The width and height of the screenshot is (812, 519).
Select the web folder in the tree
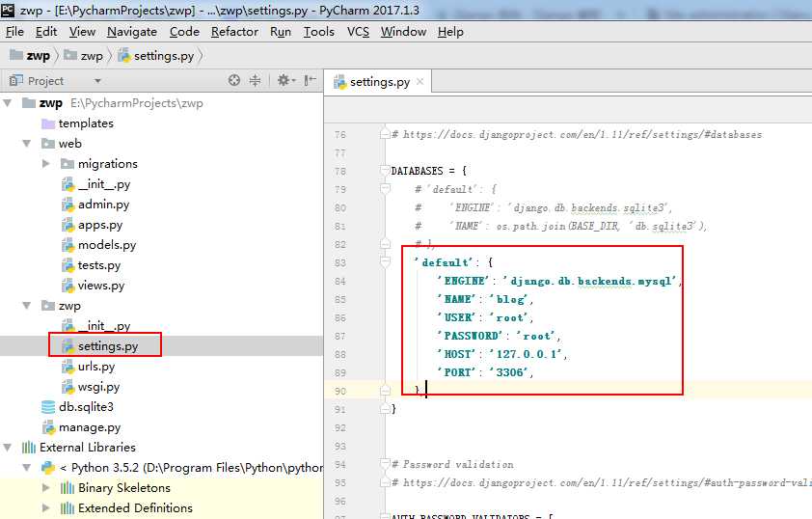pos(62,144)
